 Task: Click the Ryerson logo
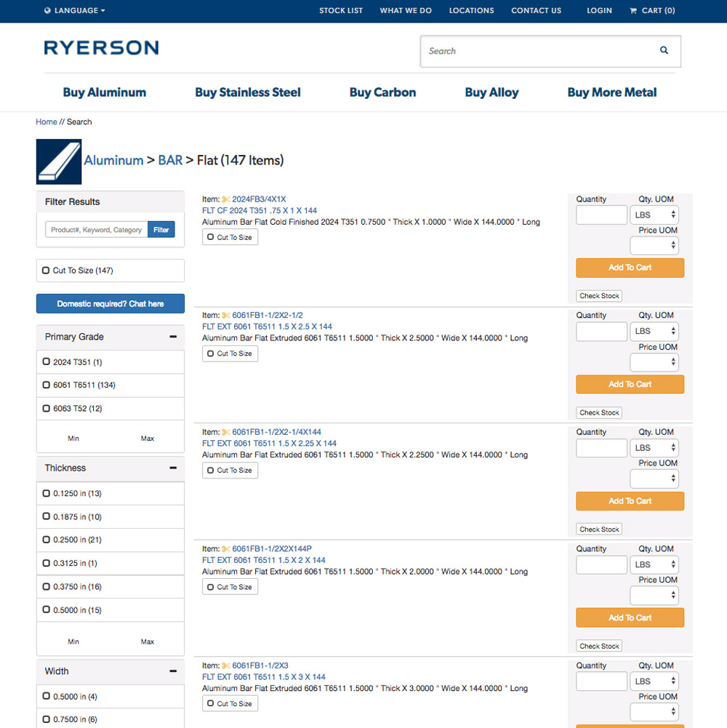(101, 47)
